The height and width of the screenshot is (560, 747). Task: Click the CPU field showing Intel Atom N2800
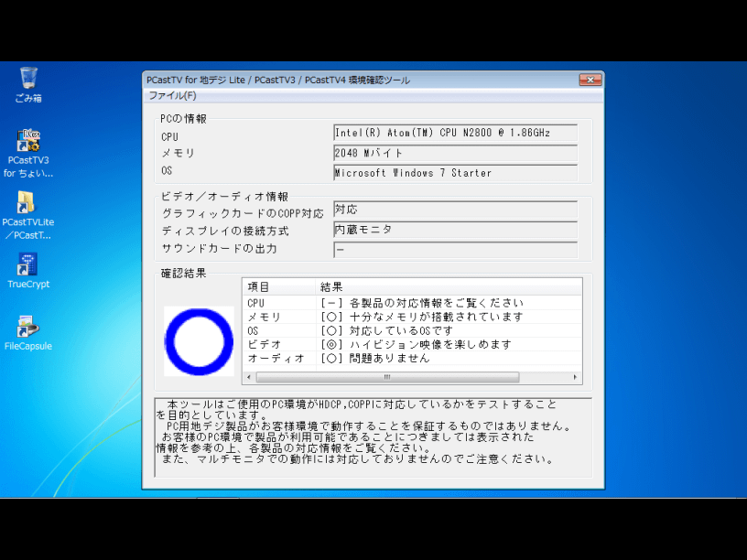[x=456, y=133]
